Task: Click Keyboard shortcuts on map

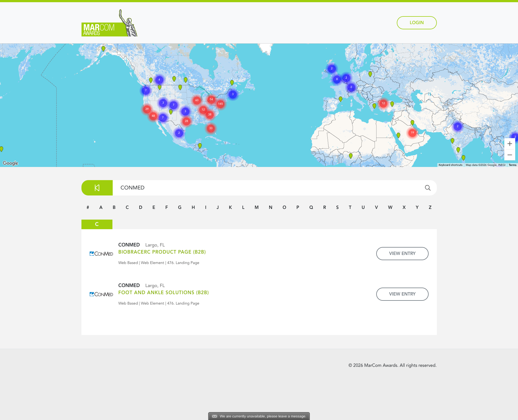Action: coord(450,165)
